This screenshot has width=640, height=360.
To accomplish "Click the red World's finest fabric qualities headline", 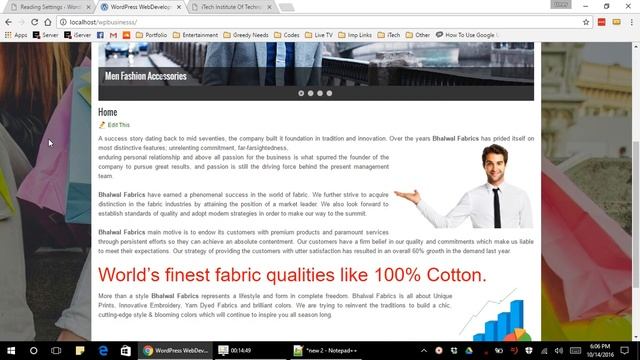I will 292,275.
